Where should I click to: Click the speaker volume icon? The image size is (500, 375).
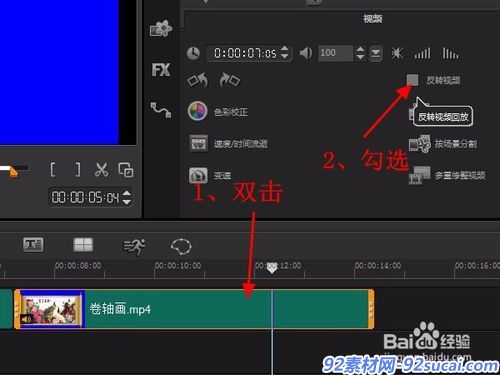(x=306, y=53)
